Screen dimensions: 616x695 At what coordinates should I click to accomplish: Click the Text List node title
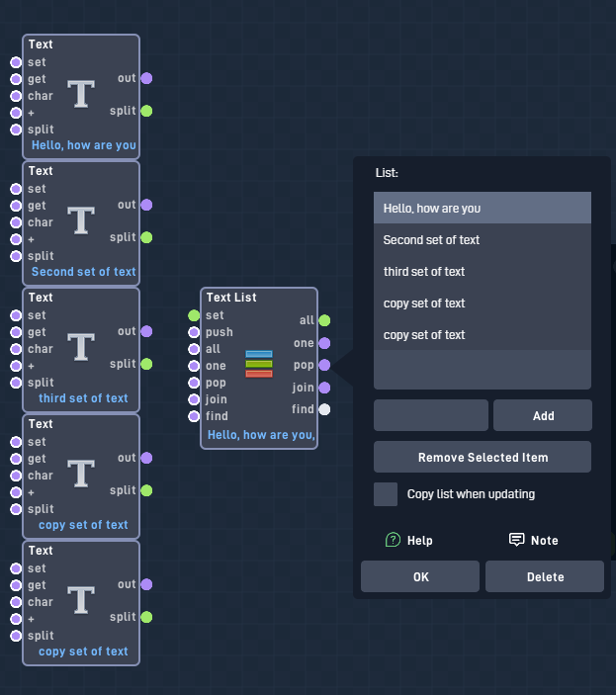coord(231,298)
